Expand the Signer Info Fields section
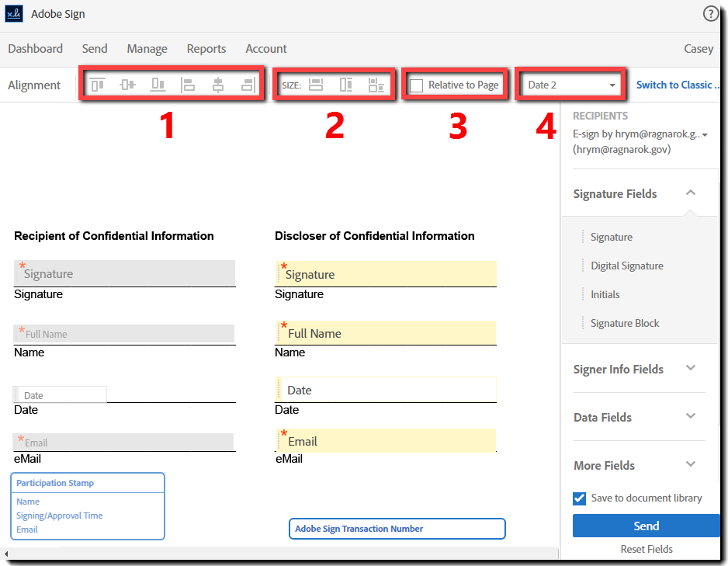The height and width of the screenshot is (566, 728). click(690, 369)
